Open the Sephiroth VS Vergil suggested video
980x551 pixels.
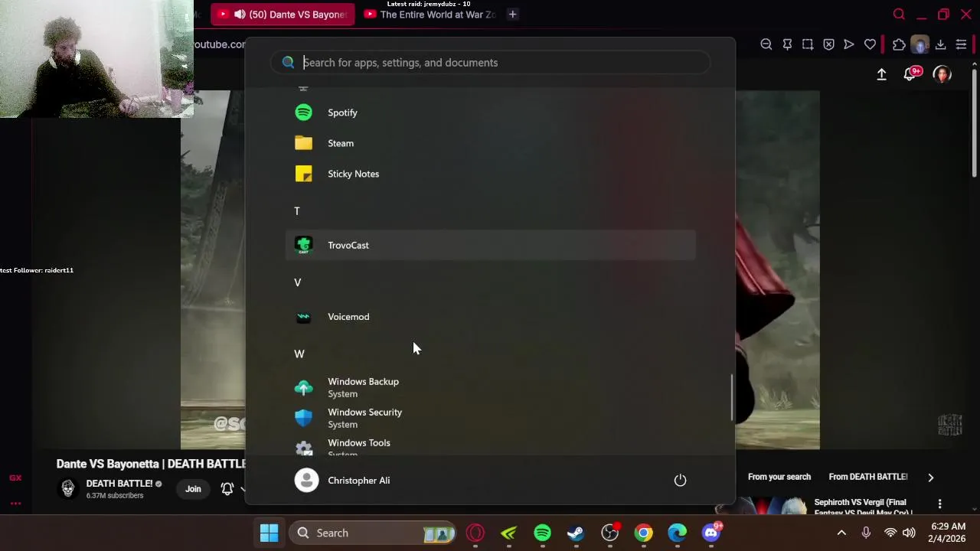coord(863,507)
